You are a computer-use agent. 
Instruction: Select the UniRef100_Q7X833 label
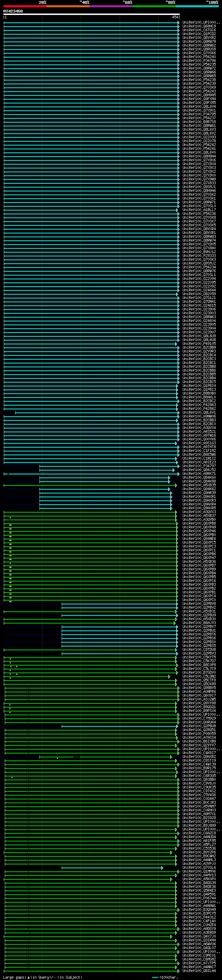[199, 183]
